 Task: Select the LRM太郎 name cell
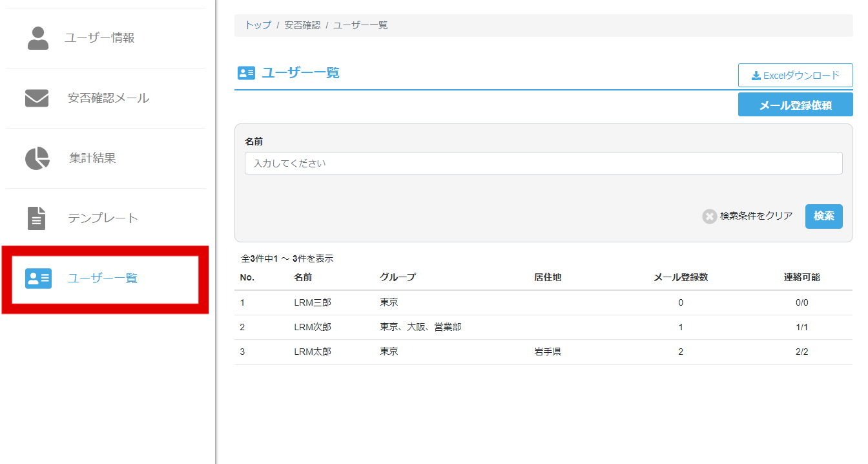click(313, 352)
